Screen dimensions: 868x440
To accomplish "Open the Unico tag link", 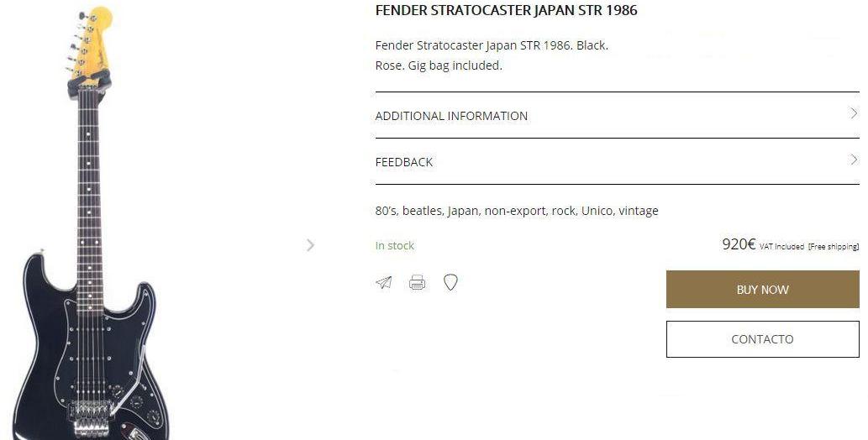I will click(x=597, y=211).
